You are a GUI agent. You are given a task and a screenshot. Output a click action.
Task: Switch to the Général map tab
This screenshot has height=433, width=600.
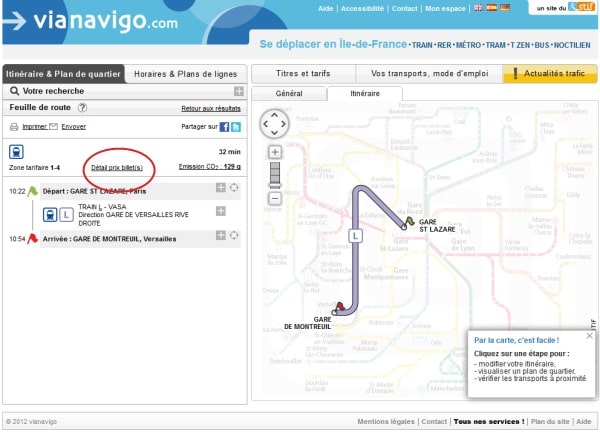289,94
